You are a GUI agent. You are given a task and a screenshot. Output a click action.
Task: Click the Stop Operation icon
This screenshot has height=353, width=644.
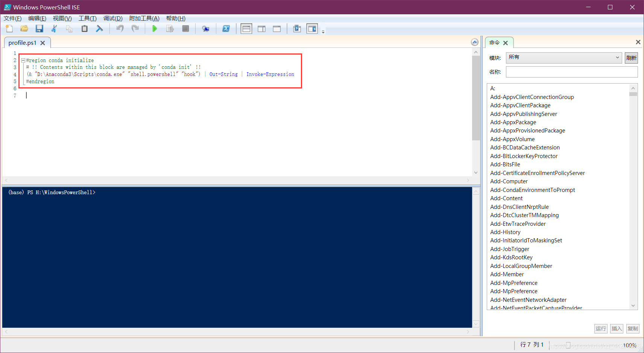coord(185,28)
